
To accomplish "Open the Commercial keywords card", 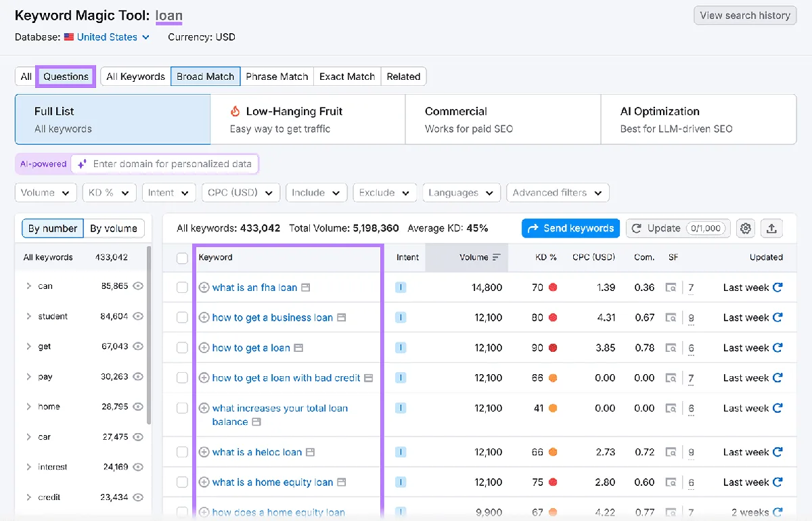I will point(503,119).
